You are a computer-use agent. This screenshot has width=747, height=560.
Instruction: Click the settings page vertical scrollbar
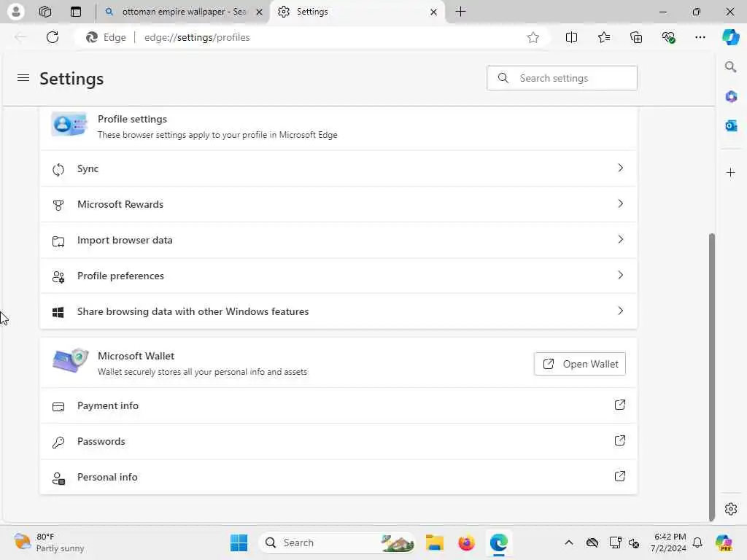click(x=712, y=376)
